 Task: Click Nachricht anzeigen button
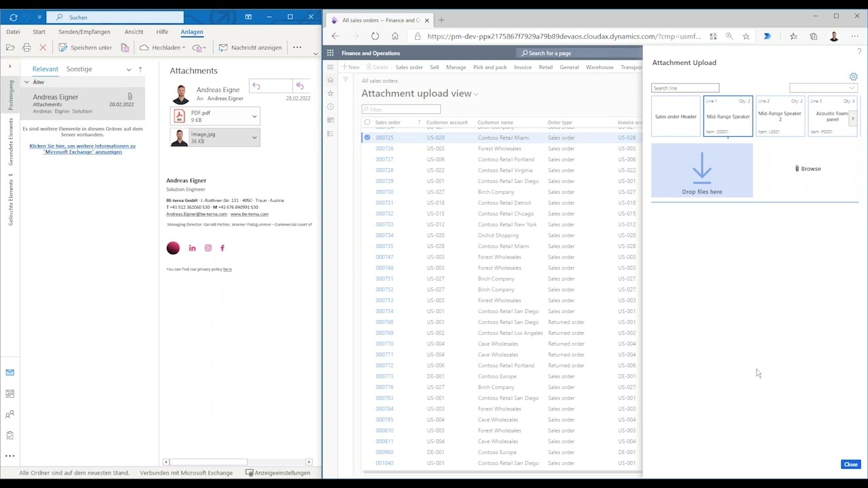click(250, 47)
